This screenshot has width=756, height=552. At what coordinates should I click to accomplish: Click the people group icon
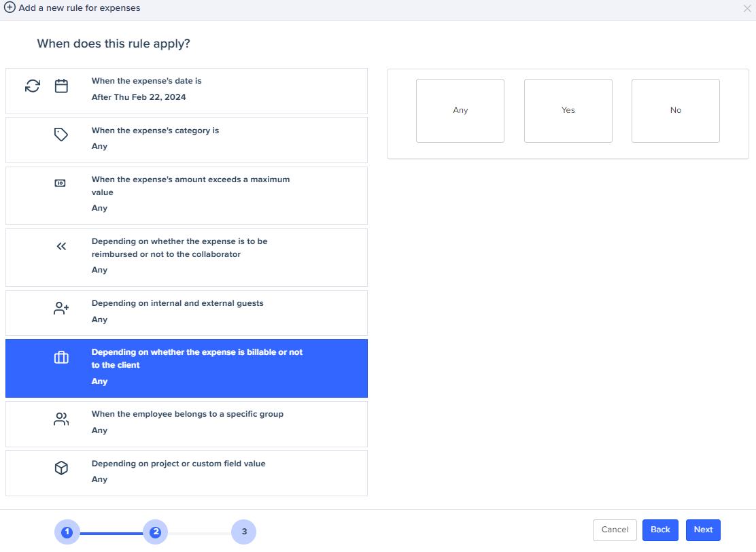(61, 419)
